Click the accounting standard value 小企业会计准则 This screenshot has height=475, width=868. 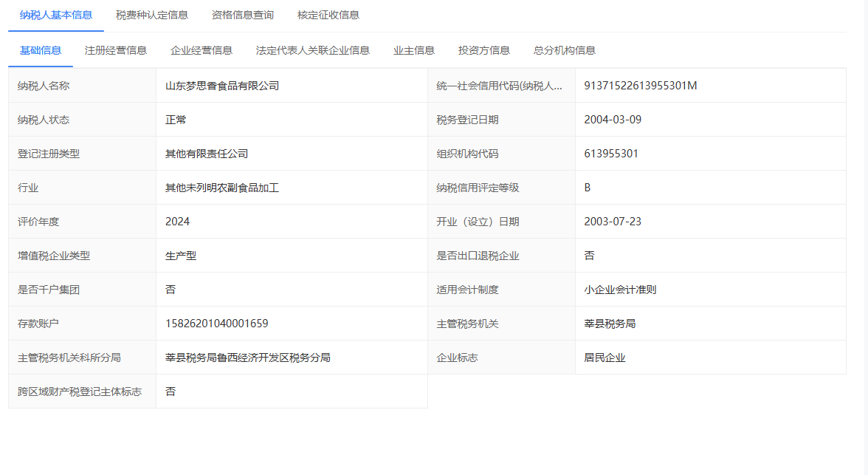[620, 290]
